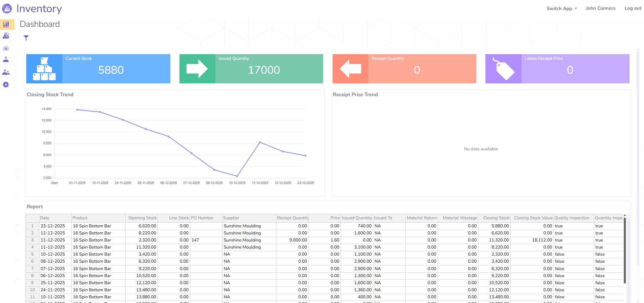644x303 pixels.
Task: Click the Latest Receipt Price tag icon
Action: click(503, 69)
